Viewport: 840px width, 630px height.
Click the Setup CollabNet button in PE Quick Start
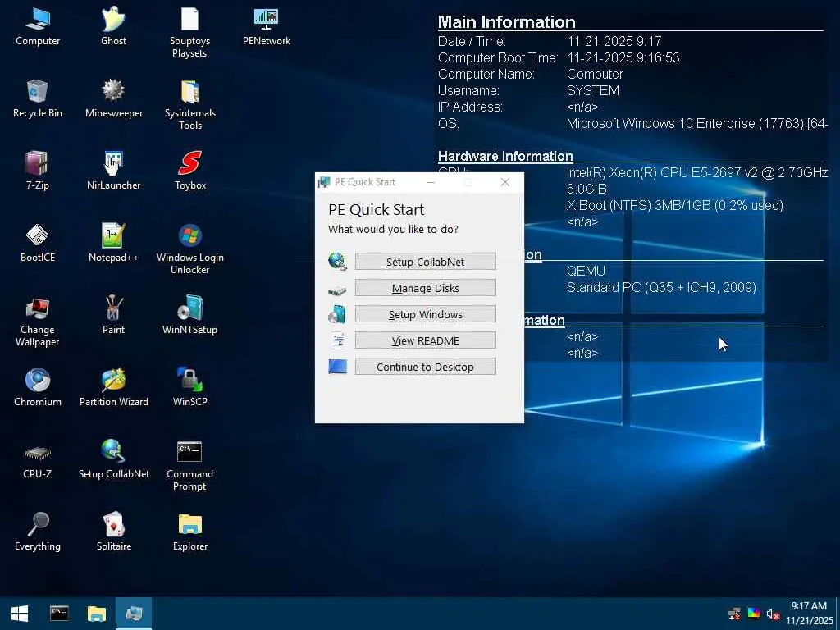(x=426, y=262)
